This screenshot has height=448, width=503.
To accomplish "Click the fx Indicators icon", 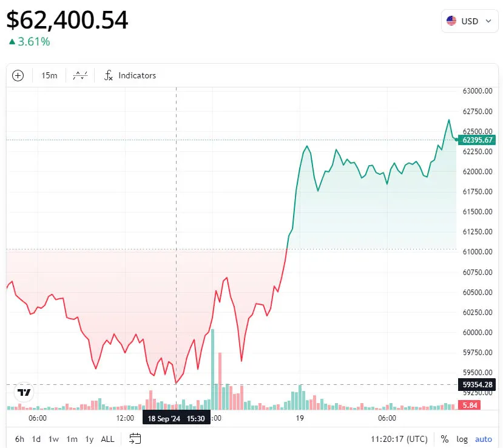I will click(x=109, y=76).
